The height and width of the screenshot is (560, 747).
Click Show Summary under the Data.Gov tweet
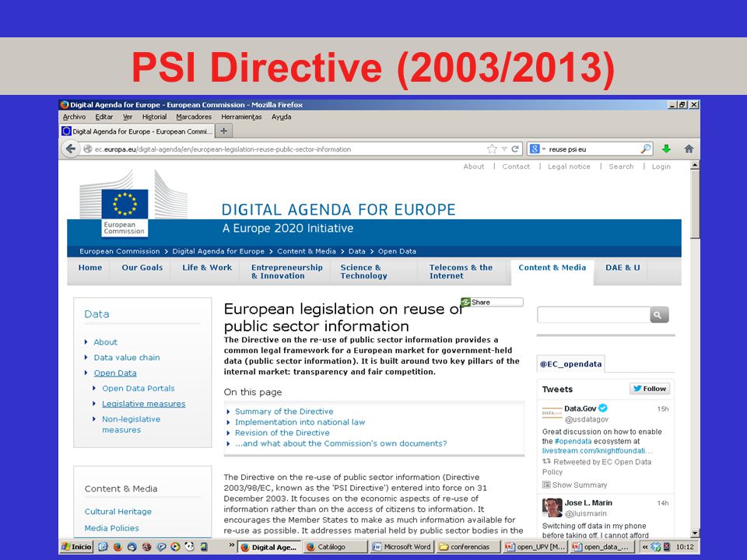point(575,485)
